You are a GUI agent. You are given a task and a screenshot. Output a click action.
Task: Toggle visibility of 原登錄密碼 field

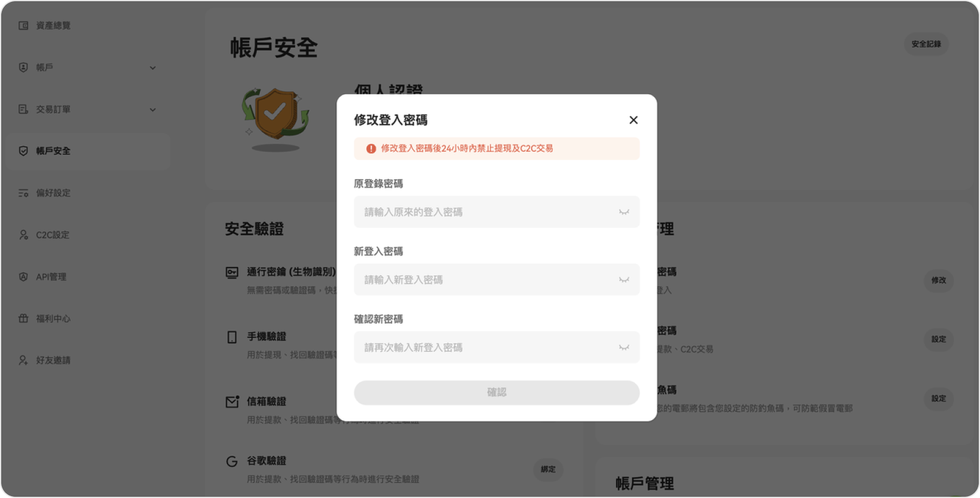click(624, 212)
